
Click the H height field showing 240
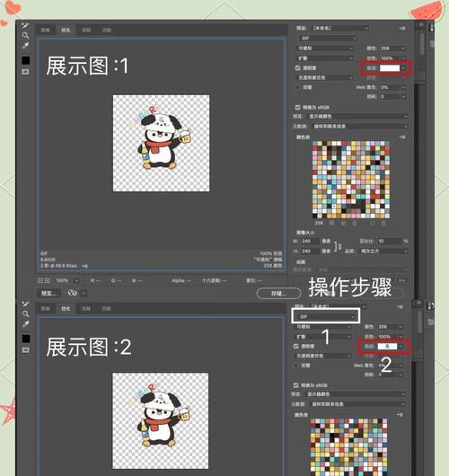pos(310,251)
